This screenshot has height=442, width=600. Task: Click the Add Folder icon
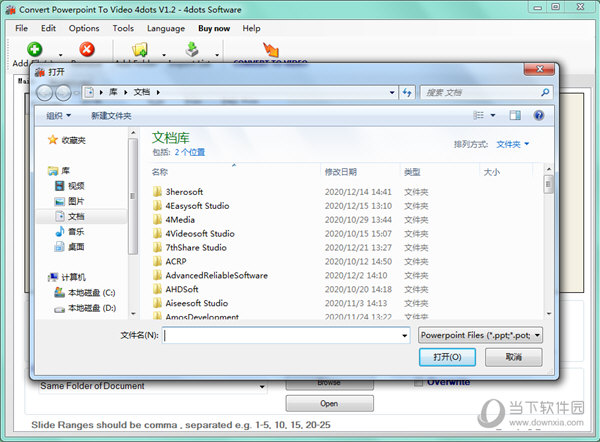[140, 50]
